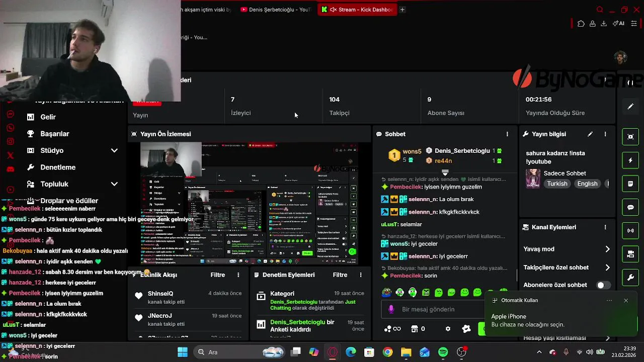Viewport: 644px width, 362px height.
Task: Open the chat bubble icon in right rail
Action: click(x=630, y=207)
